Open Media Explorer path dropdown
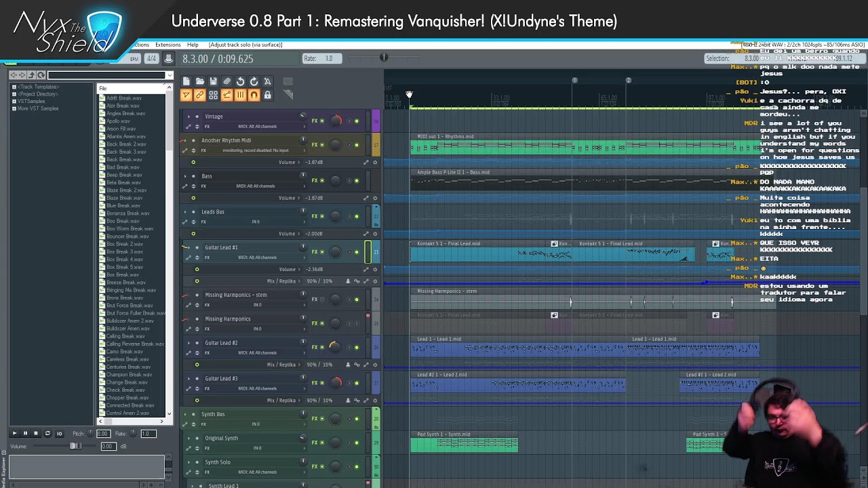The width and height of the screenshot is (868, 488). [x=169, y=75]
